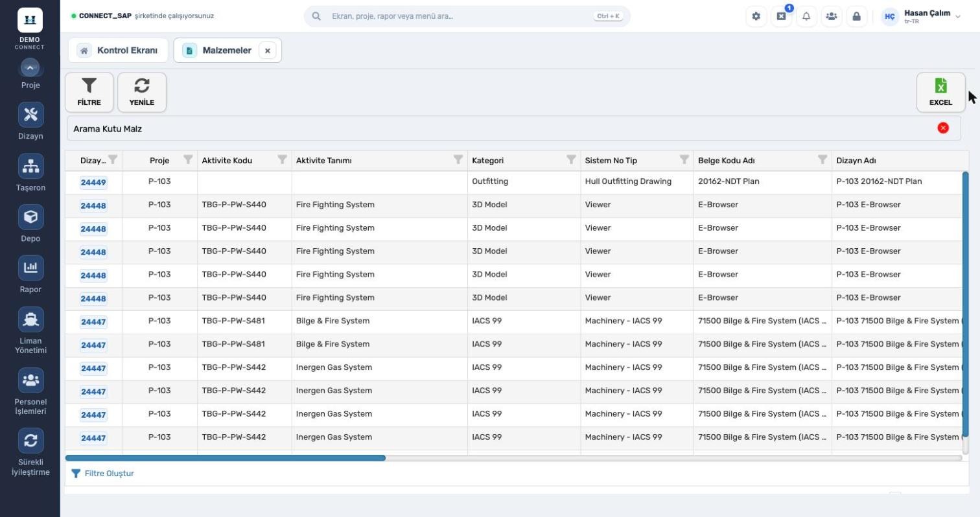Open settings gear in top bar

tap(756, 16)
